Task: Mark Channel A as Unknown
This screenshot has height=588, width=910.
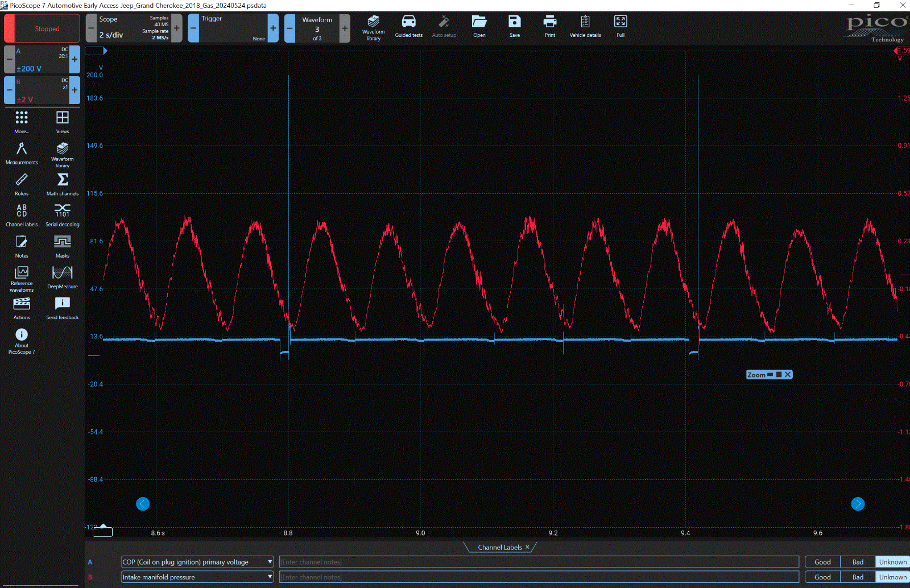Action: point(893,562)
